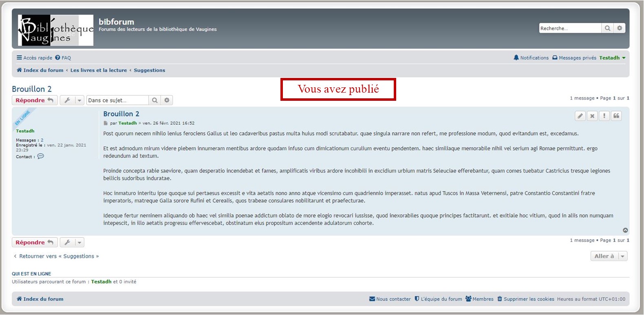
Task: Open top topic tools wrench dropdown
Action: [72, 100]
